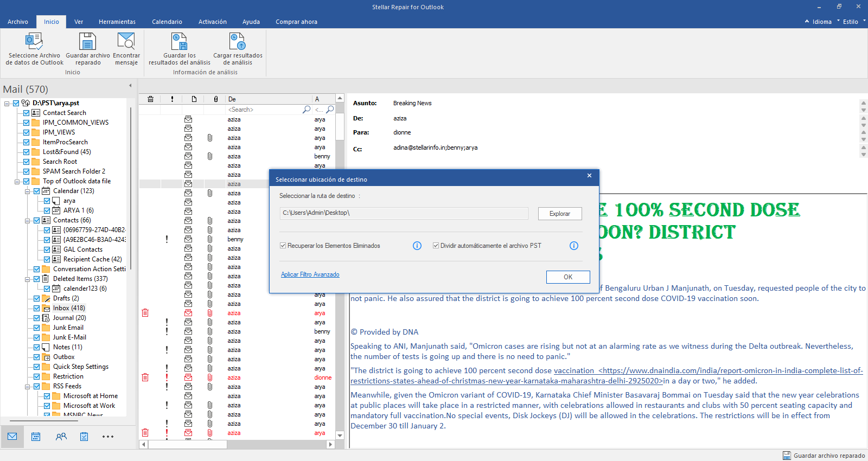Click OK button in dialog
868x461 pixels.
coord(568,277)
